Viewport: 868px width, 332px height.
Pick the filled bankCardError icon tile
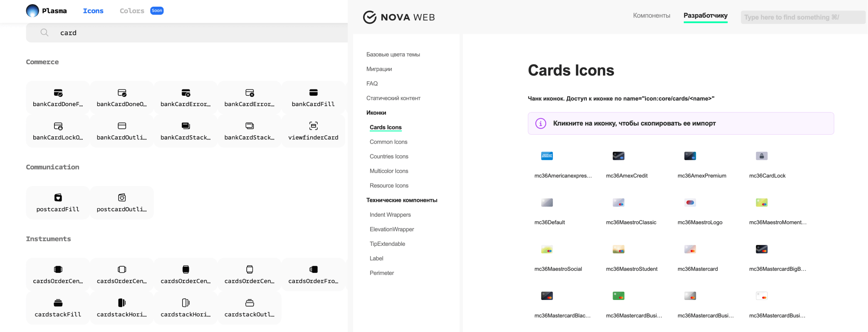coord(185,97)
